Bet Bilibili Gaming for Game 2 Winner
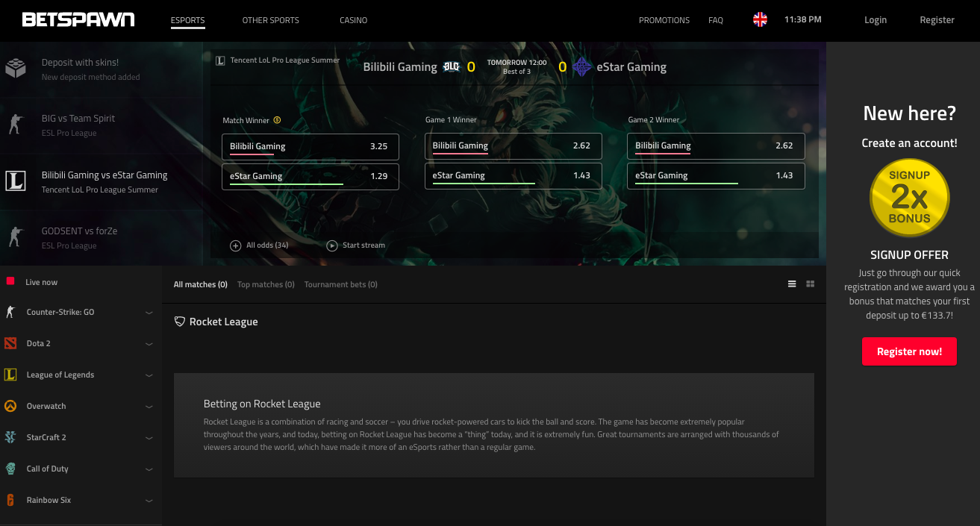This screenshot has width=980, height=526. click(x=716, y=146)
